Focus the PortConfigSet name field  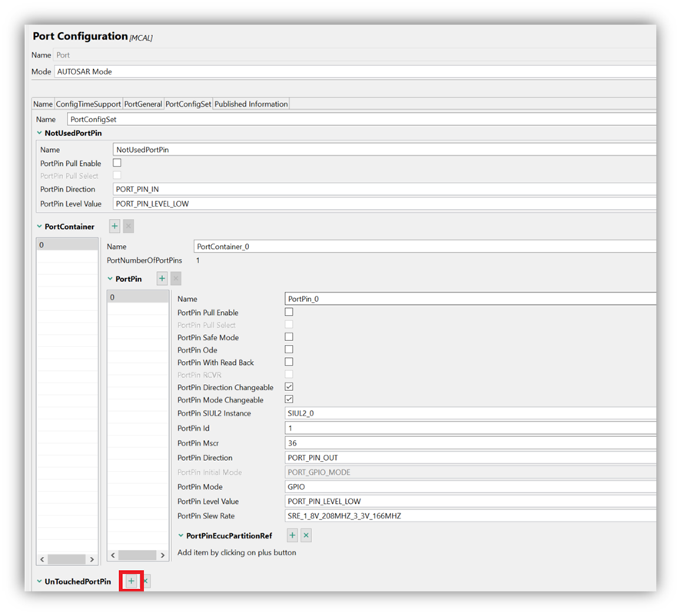pyautogui.click(x=362, y=119)
